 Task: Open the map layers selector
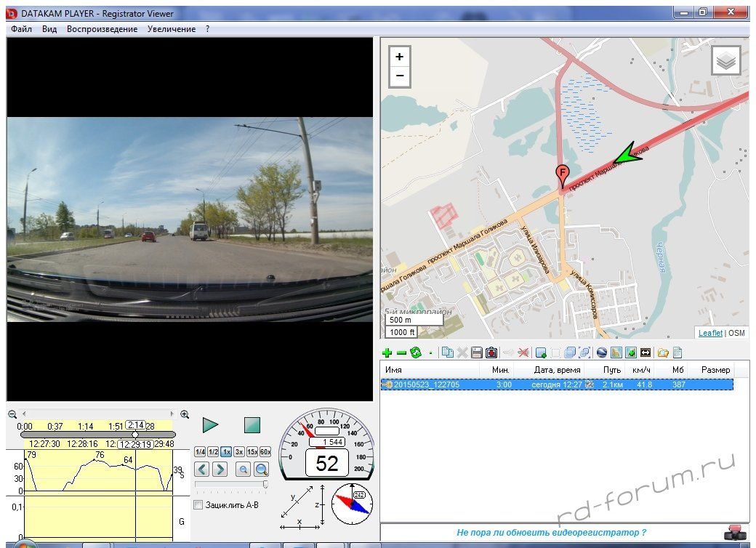(x=725, y=61)
